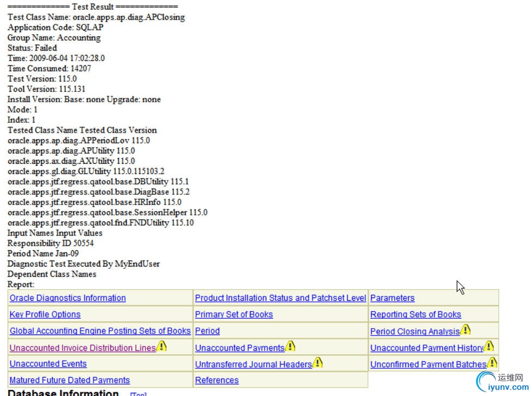Viewport: 532px width, 396px height.
Task: Open the Key Profile Options link
Action: [x=45, y=314]
